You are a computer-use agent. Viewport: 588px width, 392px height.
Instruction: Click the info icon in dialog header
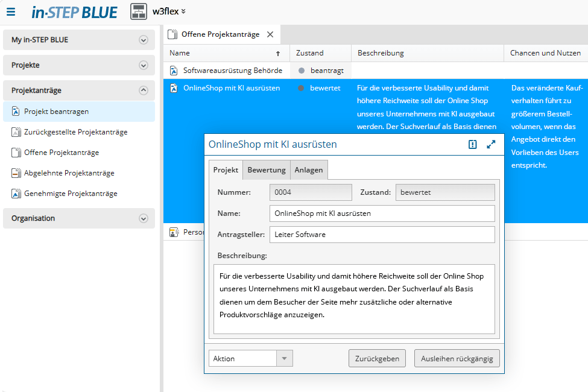point(473,145)
